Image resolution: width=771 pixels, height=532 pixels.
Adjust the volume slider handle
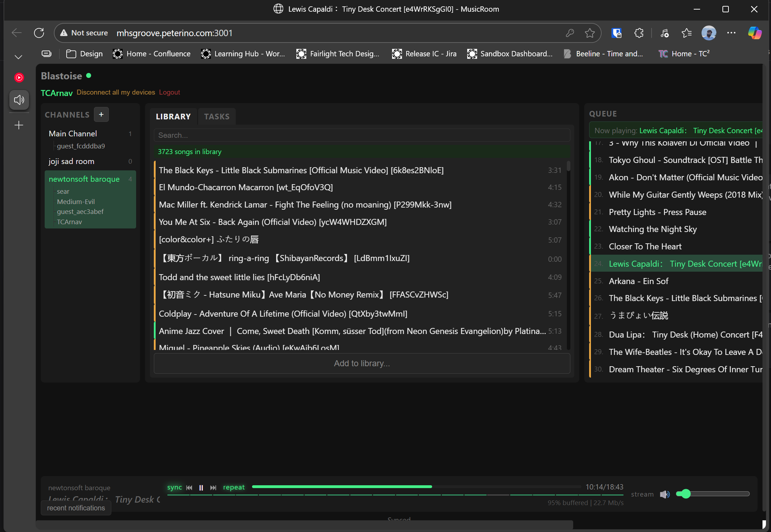[686, 494]
